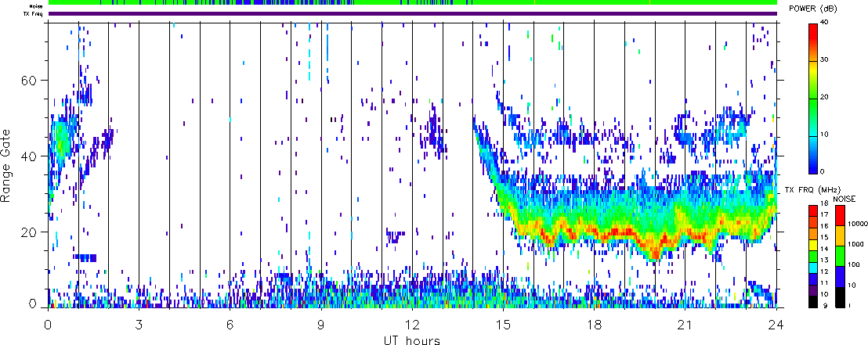Click the '17' label on the TX FRQ legend
868x345 pixels.
825,215
